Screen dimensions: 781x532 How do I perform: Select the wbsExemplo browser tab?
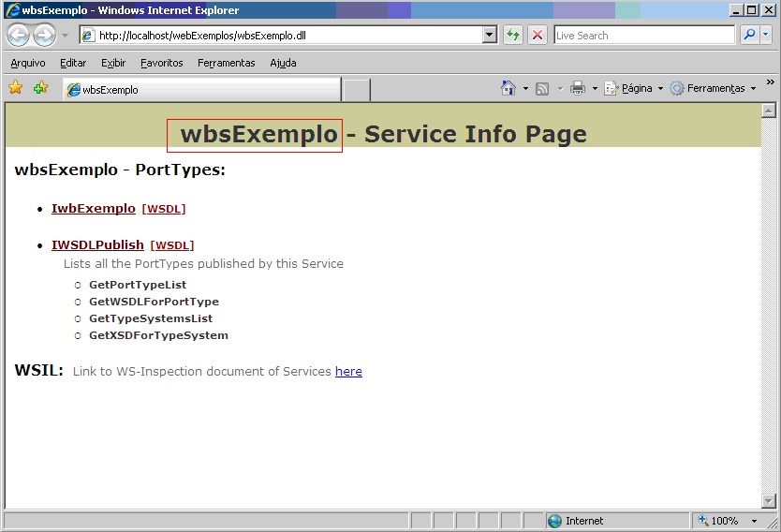pyautogui.click(x=201, y=90)
